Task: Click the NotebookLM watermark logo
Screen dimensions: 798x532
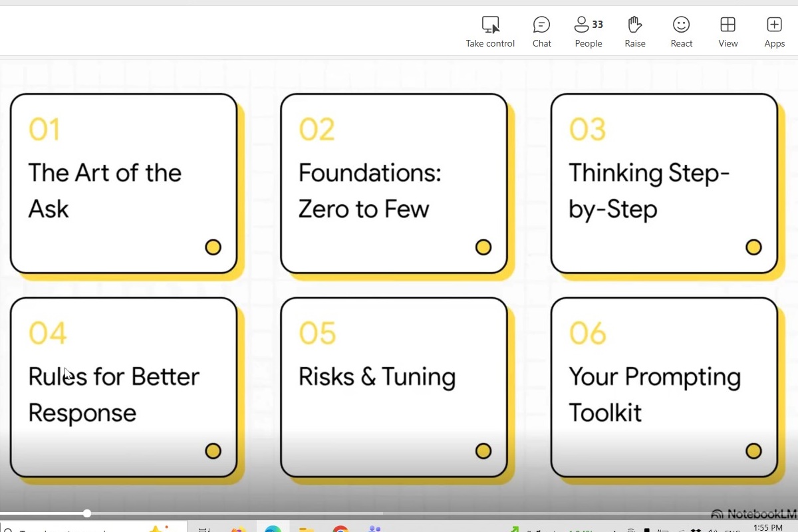Action: 753,514
